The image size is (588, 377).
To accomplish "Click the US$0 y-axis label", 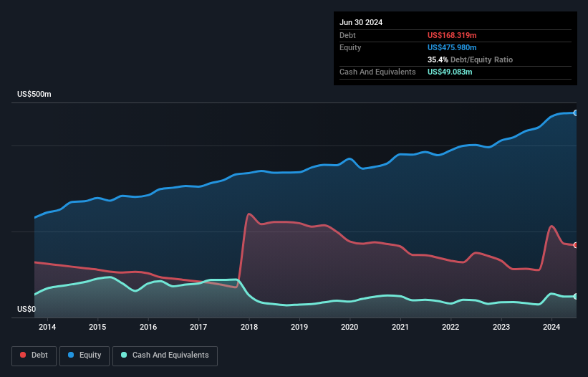I will click(26, 310).
